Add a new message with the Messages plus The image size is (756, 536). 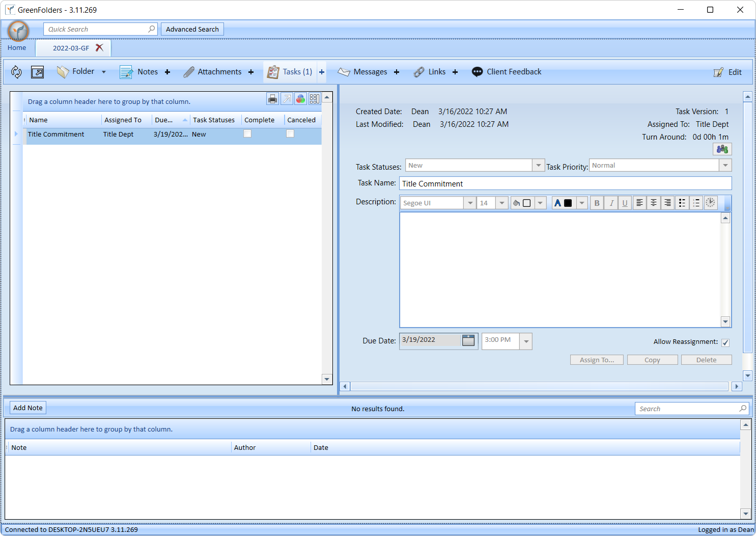(397, 72)
